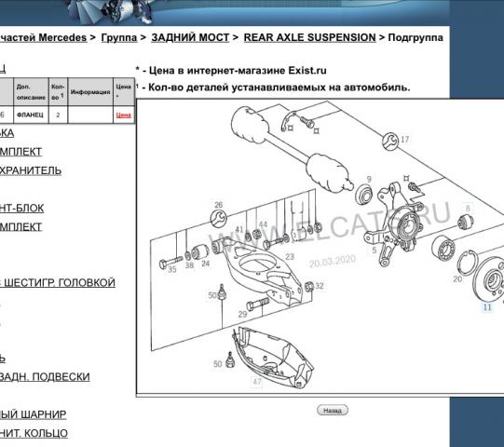
Task: Click upper part label 50 near ball joint
Action: tap(212, 295)
